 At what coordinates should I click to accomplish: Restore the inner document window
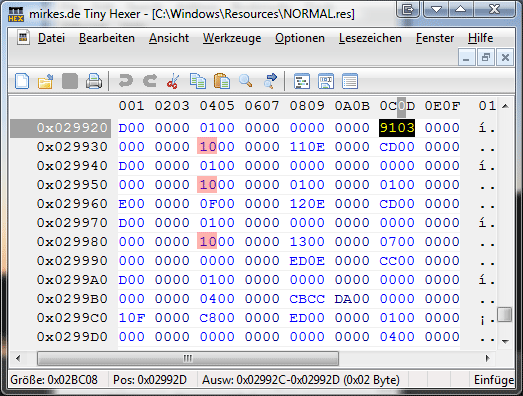tap(486, 58)
